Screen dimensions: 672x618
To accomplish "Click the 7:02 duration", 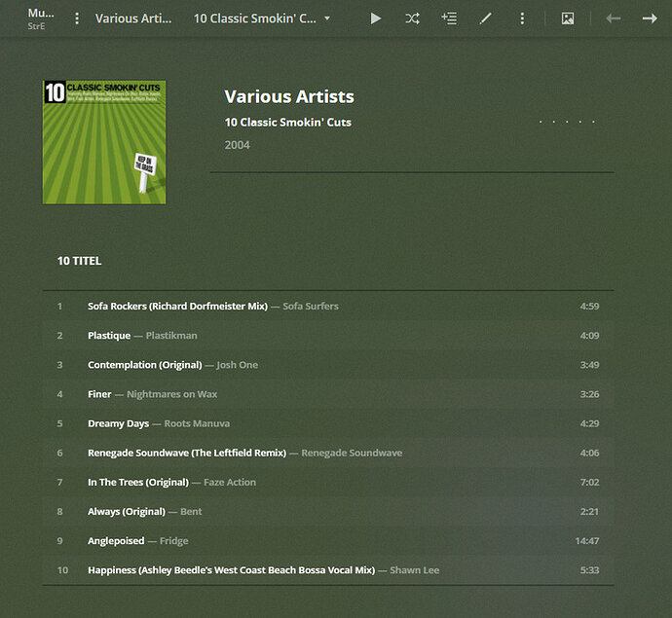I will coord(590,483).
